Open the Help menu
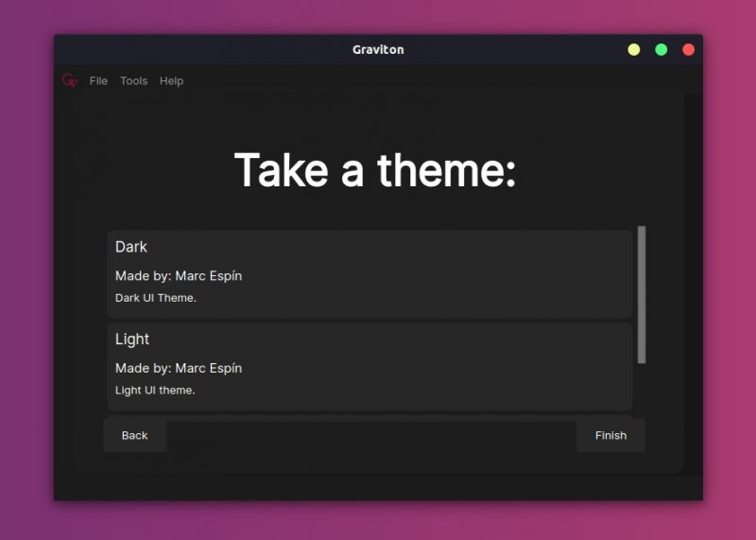Viewport: 756px width, 540px height. pos(171,81)
